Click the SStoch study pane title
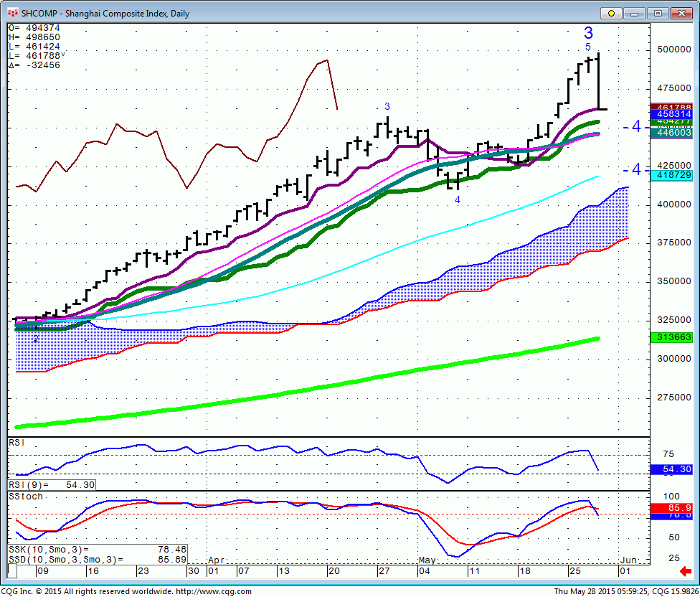 (x=26, y=497)
